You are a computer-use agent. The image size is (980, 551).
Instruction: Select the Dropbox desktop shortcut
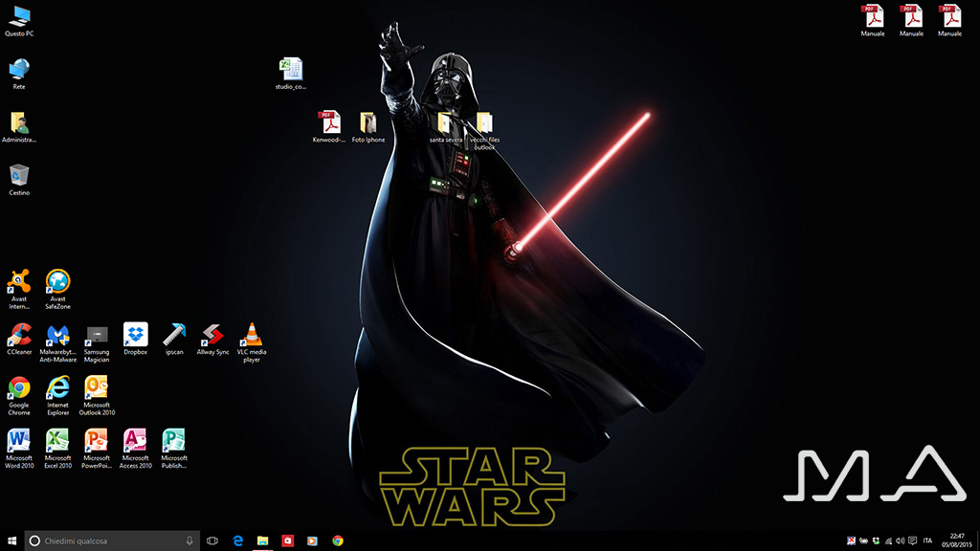[136, 340]
